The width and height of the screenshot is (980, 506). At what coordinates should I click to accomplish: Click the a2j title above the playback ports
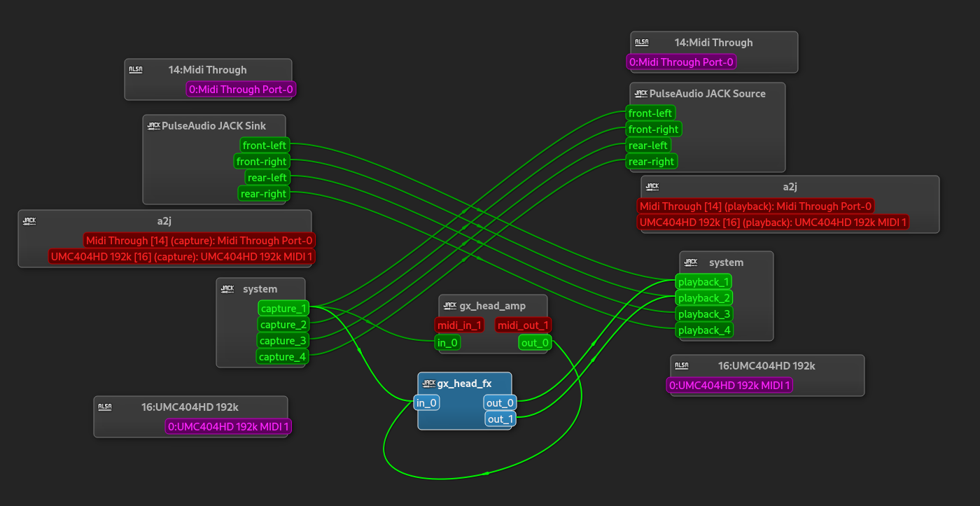click(x=790, y=187)
